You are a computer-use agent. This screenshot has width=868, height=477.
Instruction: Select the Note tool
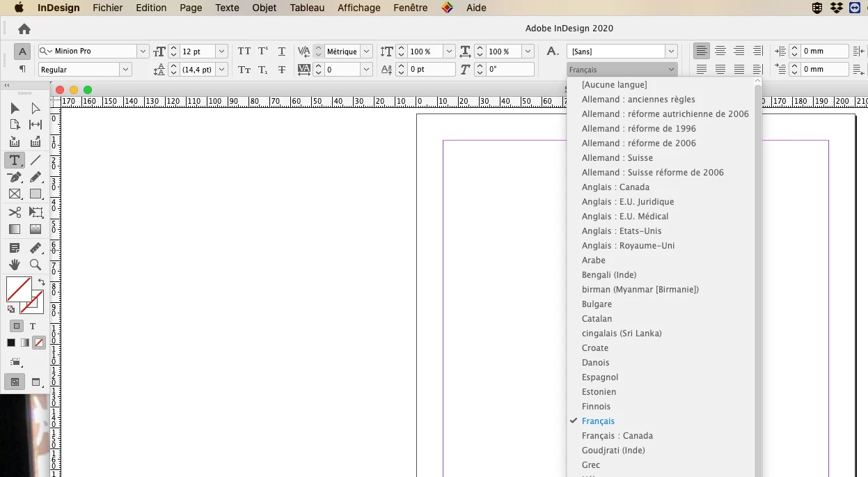tap(15, 248)
